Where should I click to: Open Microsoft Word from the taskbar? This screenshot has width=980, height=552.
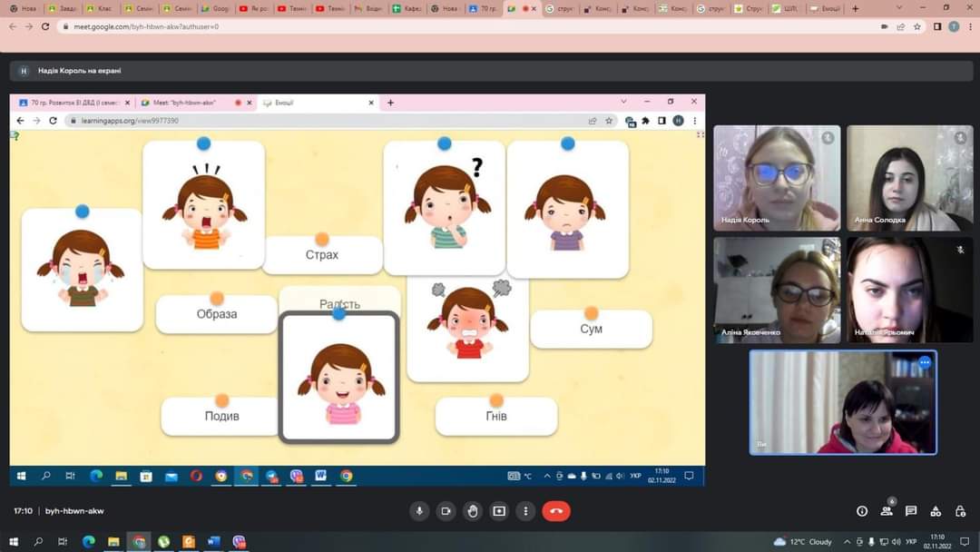pos(213,542)
